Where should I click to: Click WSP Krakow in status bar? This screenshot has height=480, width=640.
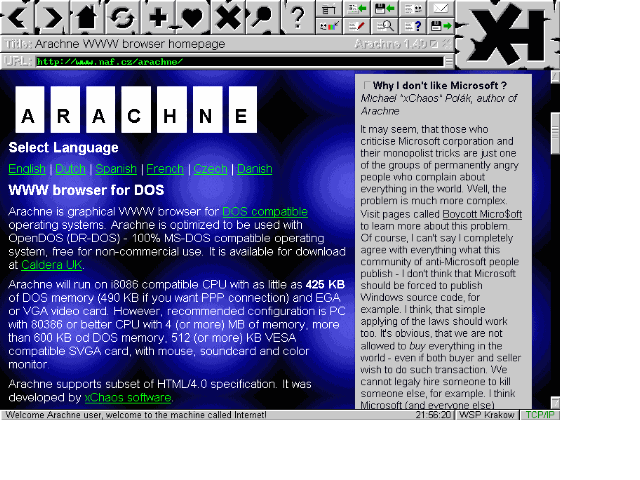(487, 415)
